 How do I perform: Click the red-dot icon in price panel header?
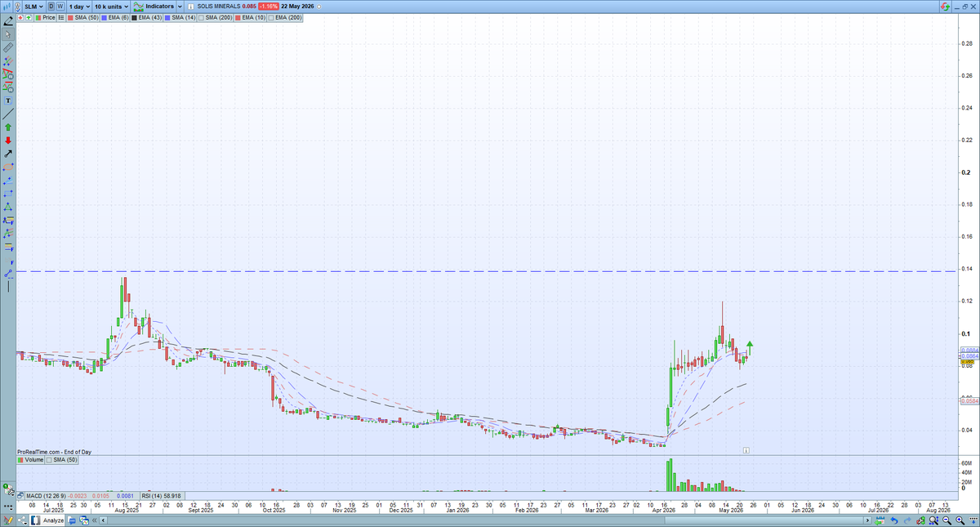point(20,17)
